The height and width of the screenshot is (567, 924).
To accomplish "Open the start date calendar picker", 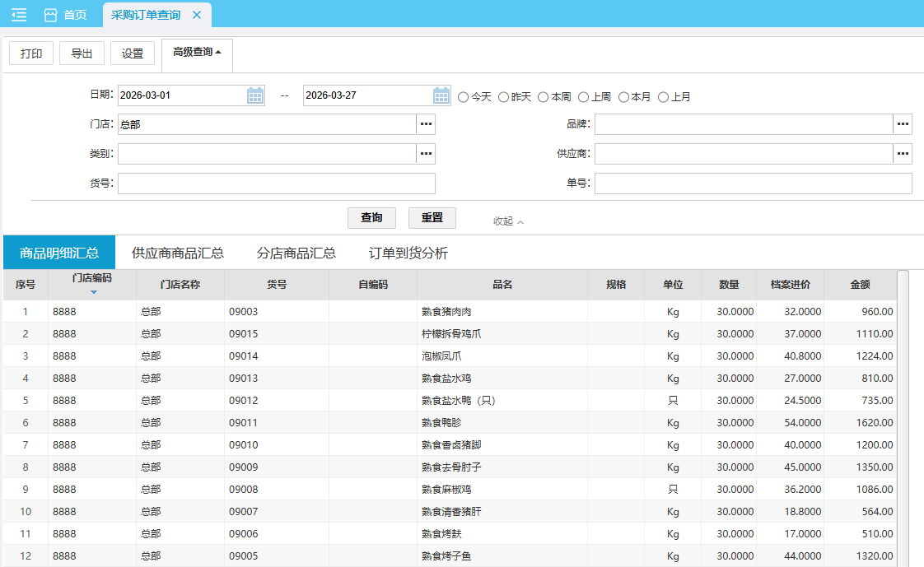I will click(255, 95).
